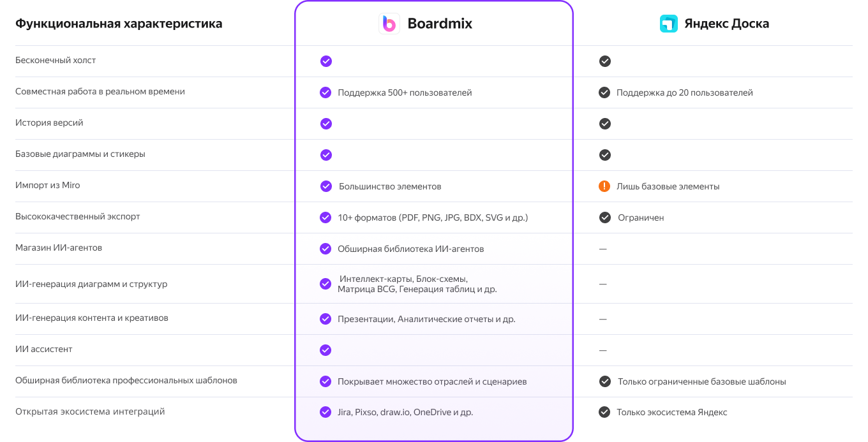868x442 pixels.
Task: Click Boardmix checkmark for Базовые диаграммы и стикеры
Action: click(325, 155)
